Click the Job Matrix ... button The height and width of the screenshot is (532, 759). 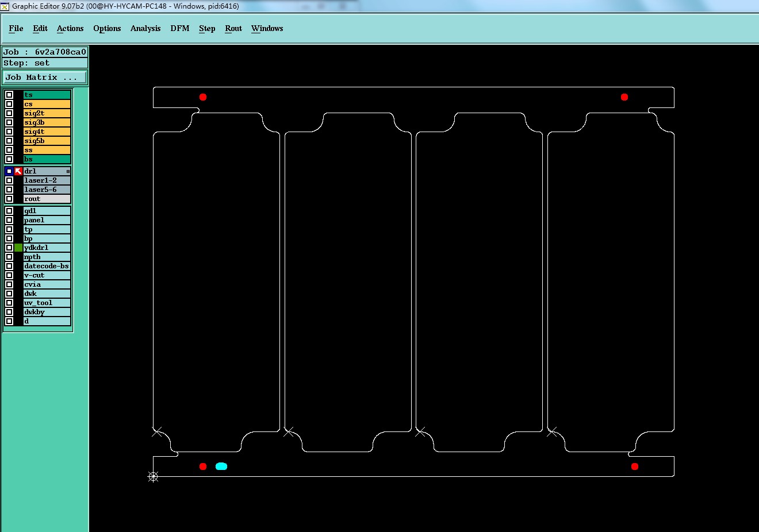click(45, 77)
